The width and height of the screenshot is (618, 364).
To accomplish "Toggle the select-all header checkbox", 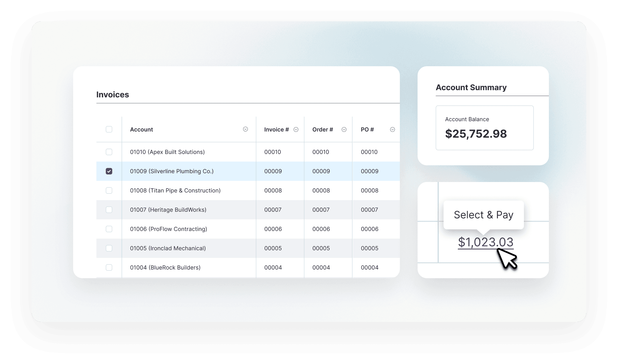I will coord(109,129).
